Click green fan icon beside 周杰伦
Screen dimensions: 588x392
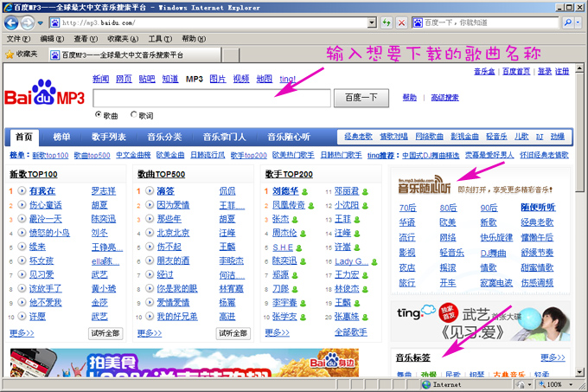pyautogui.click(x=303, y=234)
